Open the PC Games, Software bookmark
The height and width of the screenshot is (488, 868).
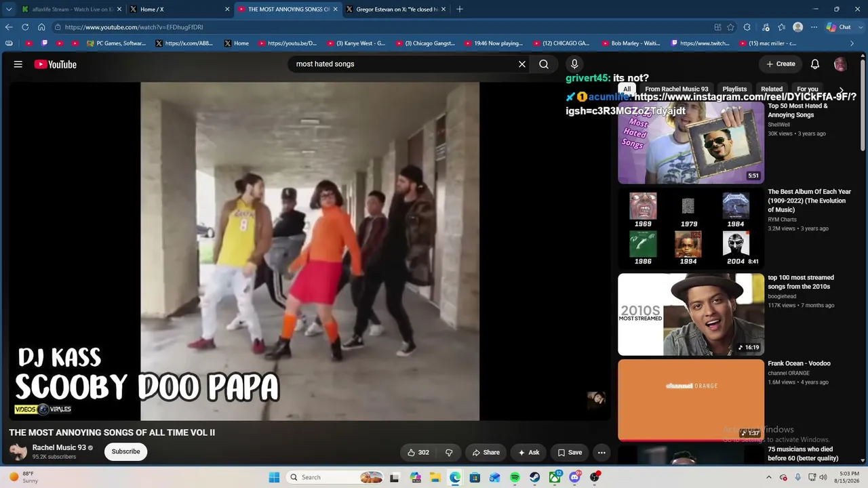116,43
